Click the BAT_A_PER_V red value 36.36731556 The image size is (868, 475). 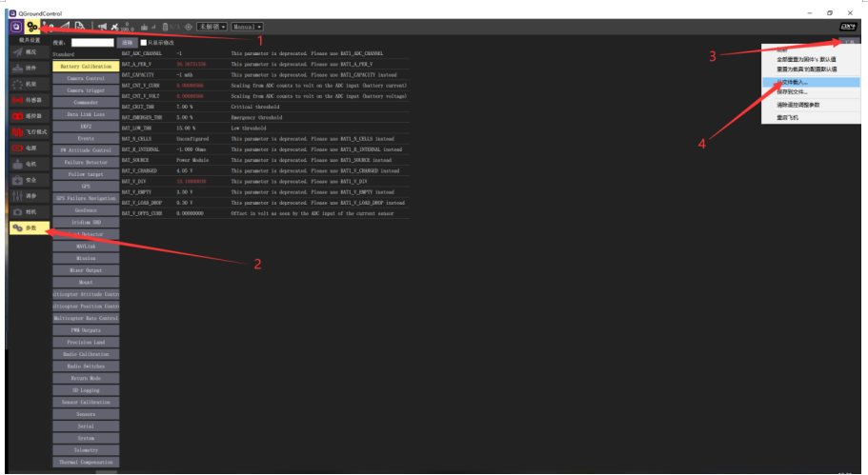point(191,64)
